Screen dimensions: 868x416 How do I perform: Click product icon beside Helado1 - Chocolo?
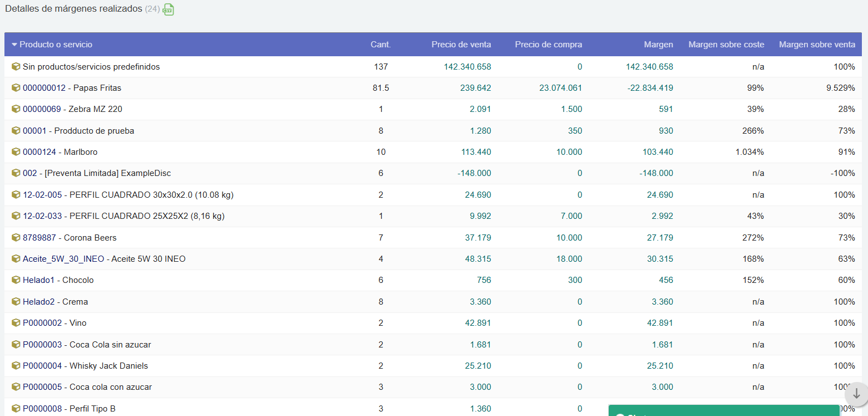tap(16, 280)
